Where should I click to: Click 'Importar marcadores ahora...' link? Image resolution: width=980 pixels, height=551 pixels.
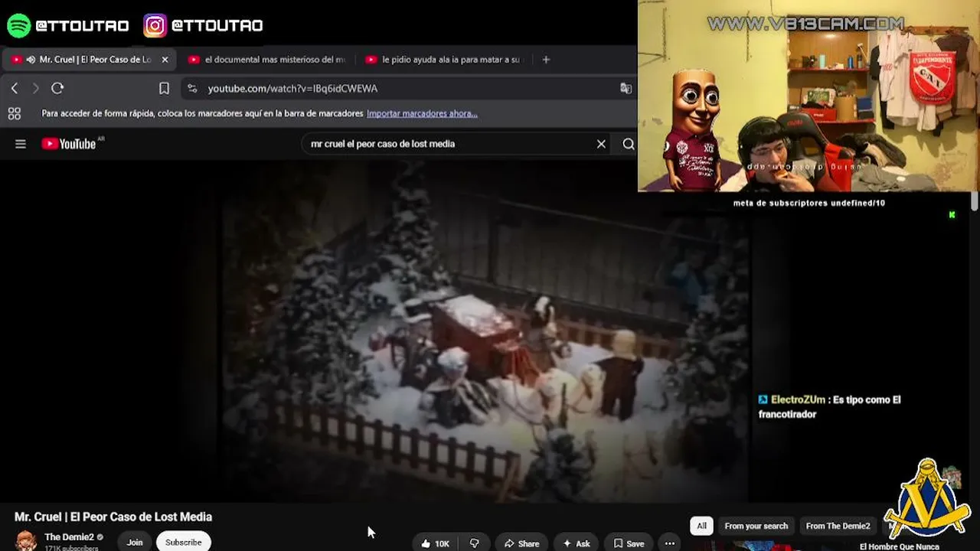(x=422, y=113)
